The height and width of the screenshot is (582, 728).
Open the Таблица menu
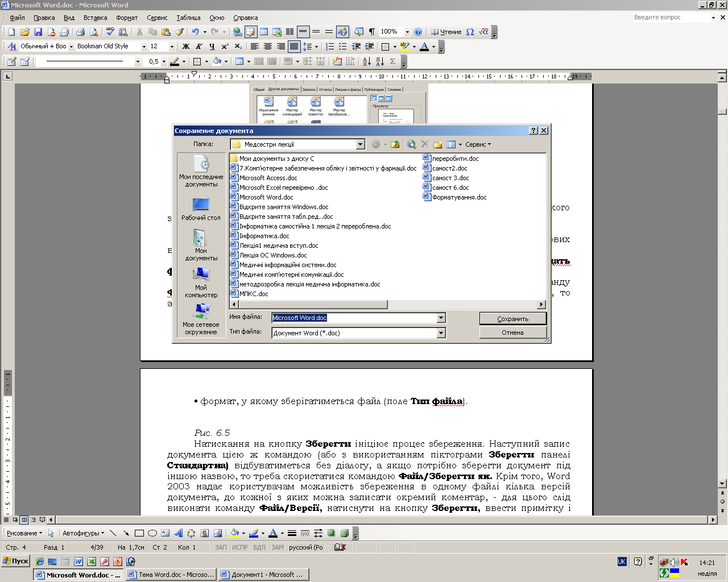(188, 18)
